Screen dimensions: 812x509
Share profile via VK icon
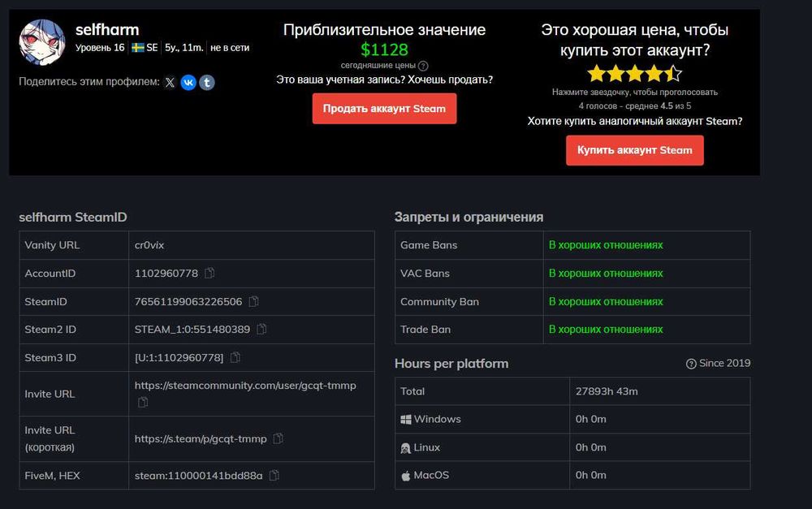click(x=188, y=82)
